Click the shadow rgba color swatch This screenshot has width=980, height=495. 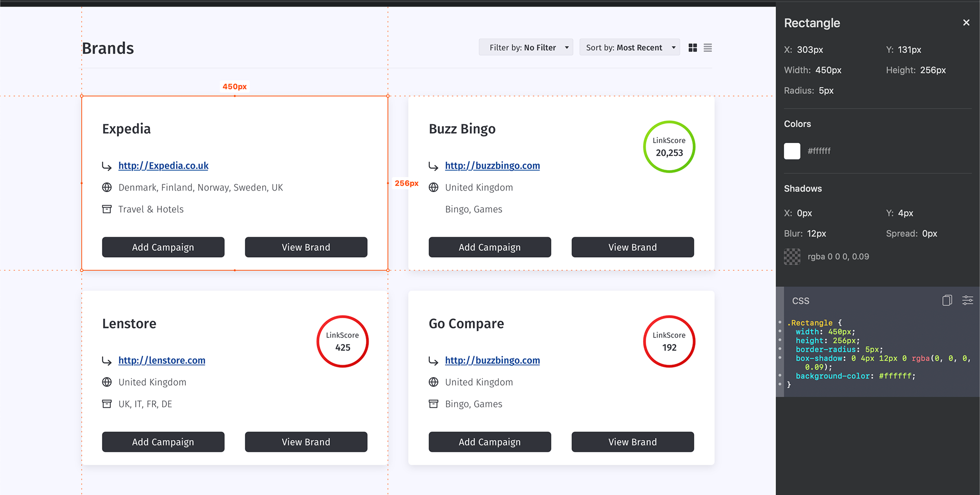point(792,256)
